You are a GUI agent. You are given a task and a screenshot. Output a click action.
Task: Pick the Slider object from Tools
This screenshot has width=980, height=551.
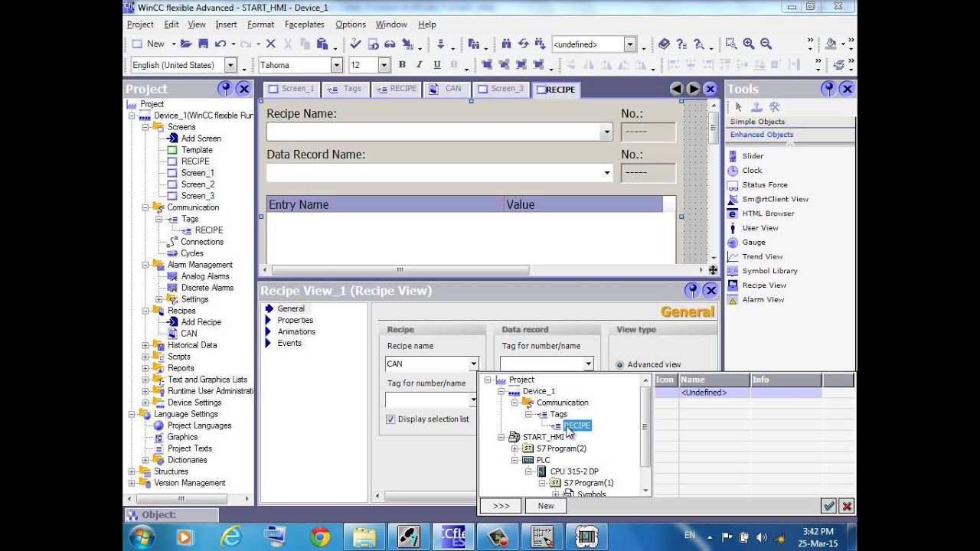pos(752,156)
